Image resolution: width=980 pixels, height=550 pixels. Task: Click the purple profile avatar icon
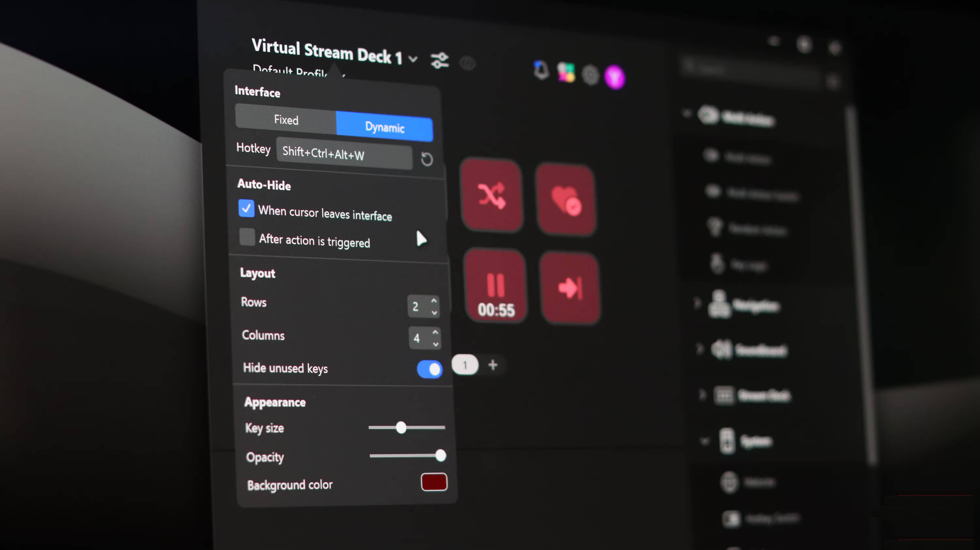coord(614,77)
